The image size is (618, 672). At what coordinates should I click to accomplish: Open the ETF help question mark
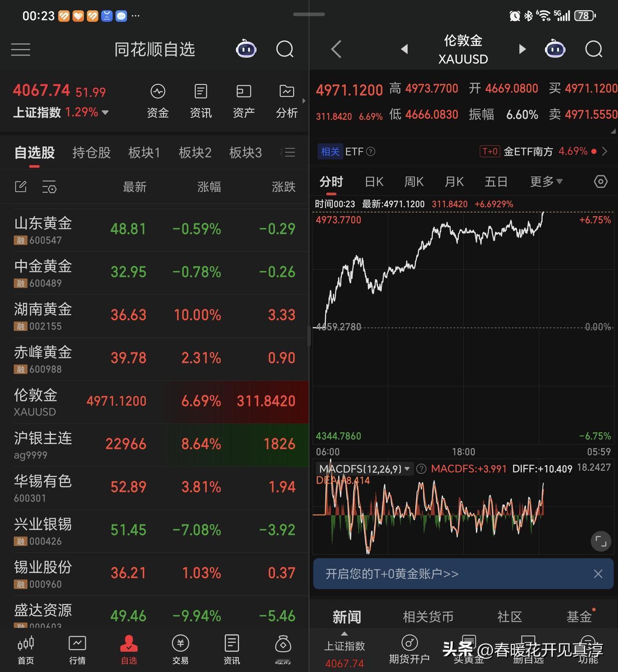(x=371, y=152)
